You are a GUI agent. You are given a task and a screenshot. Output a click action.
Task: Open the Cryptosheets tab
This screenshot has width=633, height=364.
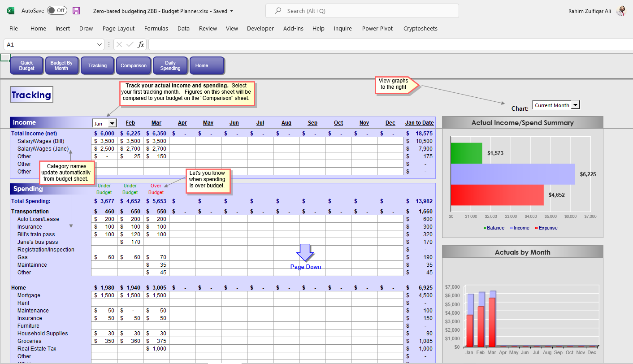pyautogui.click(x=421, y=28)
